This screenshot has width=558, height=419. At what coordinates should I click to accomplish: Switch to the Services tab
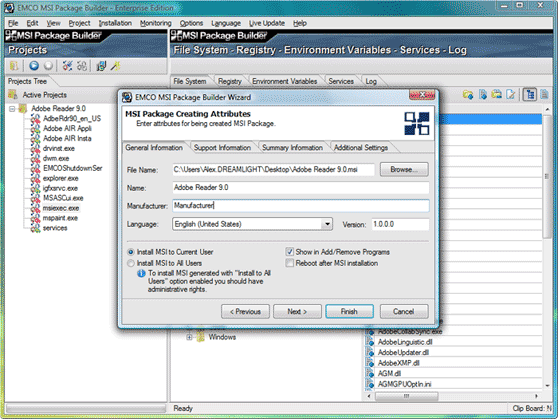tap(341, 81)
